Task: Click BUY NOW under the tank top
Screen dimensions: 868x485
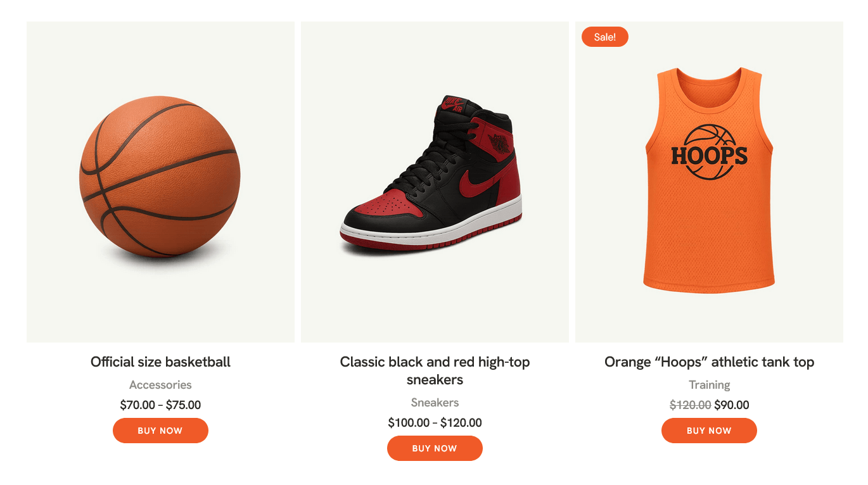Action: coord(709,431)
